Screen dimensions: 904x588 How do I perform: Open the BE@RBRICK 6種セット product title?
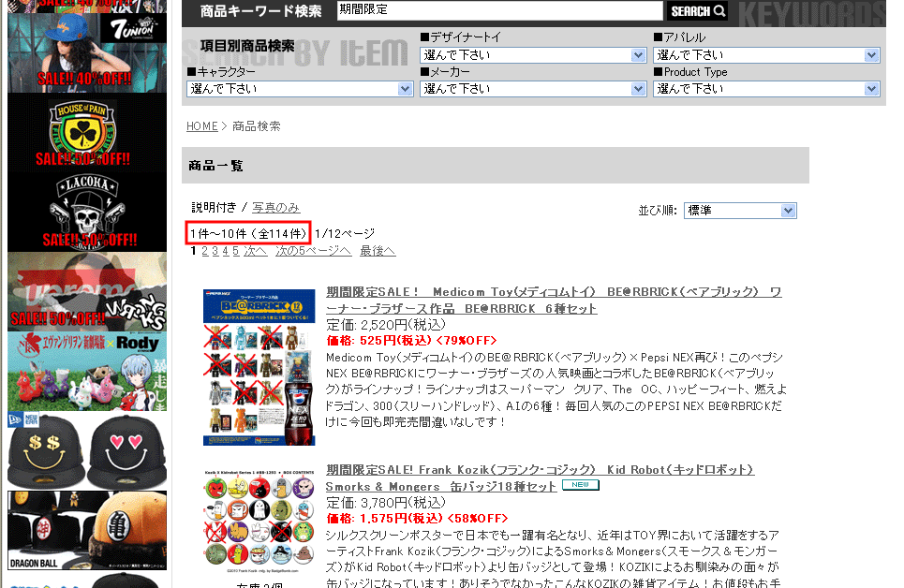click(x=554, y=301)
